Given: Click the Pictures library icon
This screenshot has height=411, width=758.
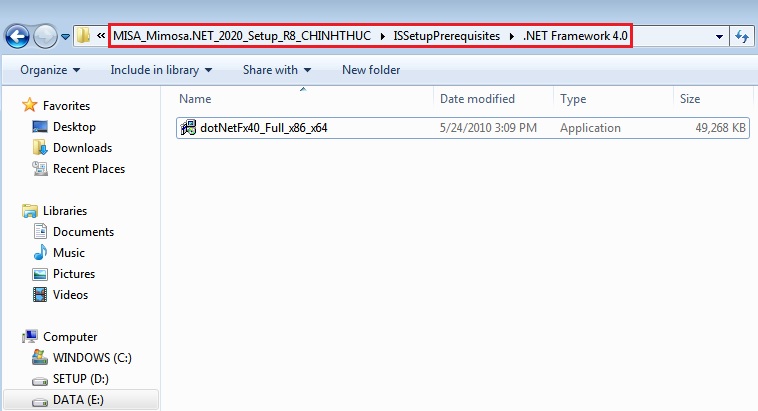Looking at the screenshot, I should coord(40,274).
